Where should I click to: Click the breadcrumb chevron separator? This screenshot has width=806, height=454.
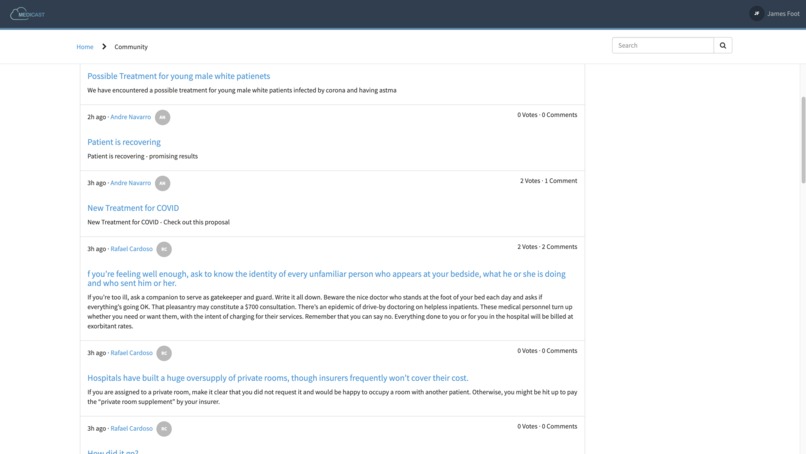click(x=104, y=47)
